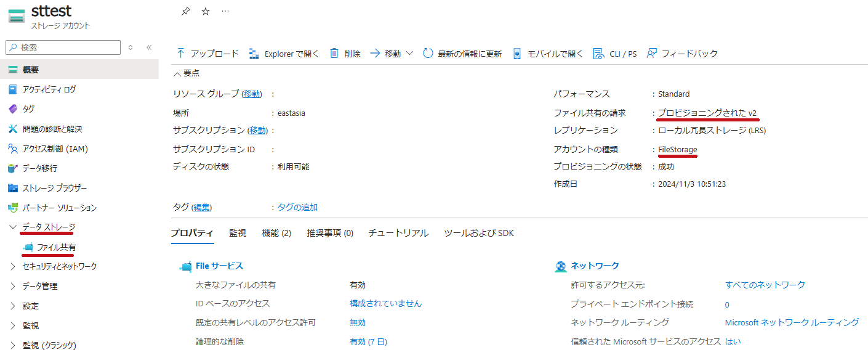This screenshot has width=868, height=355.
Task: Click the 概要 sidebar icon
Action: (13, 70)
